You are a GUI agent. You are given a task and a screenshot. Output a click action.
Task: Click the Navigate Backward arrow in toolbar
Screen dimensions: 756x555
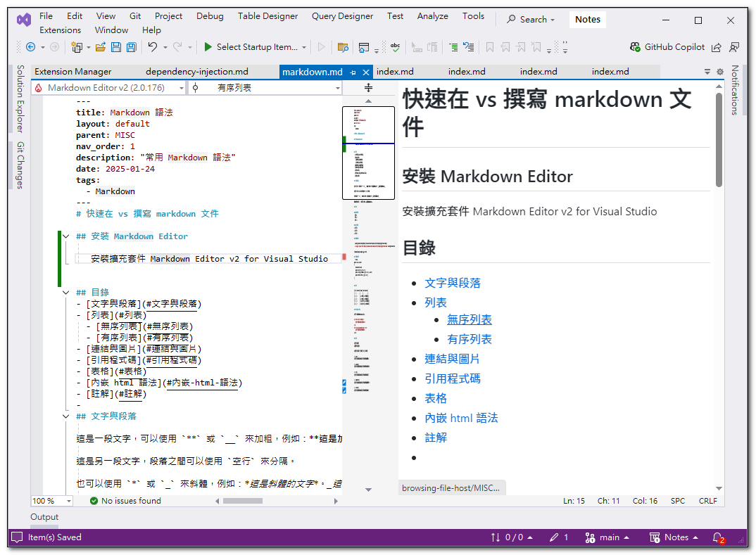(x=30, y=46)
